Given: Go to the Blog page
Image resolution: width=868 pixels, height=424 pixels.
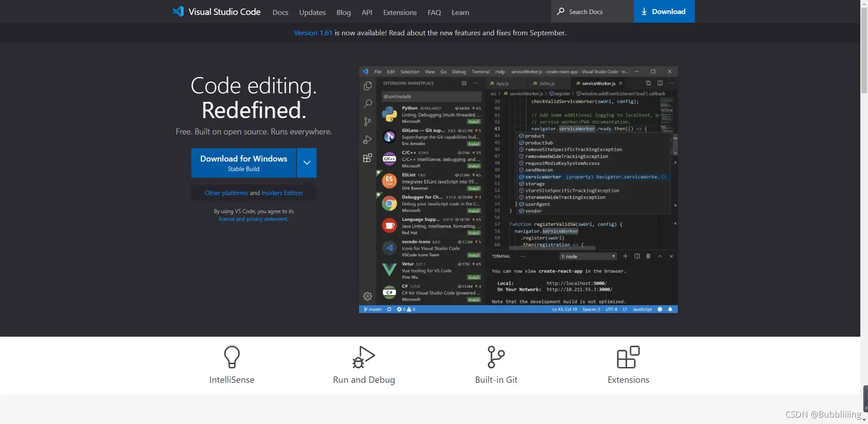Looking at the screenshot, I should 343,12.
